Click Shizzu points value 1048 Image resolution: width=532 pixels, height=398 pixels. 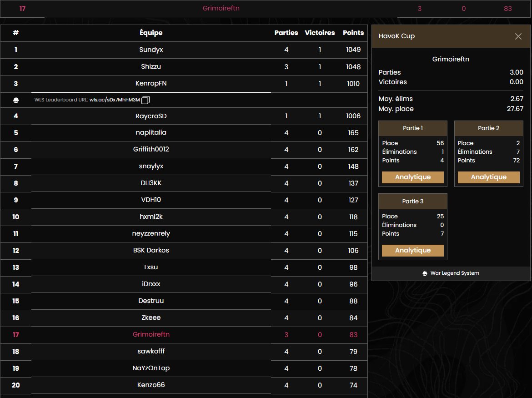coord(353,67)
